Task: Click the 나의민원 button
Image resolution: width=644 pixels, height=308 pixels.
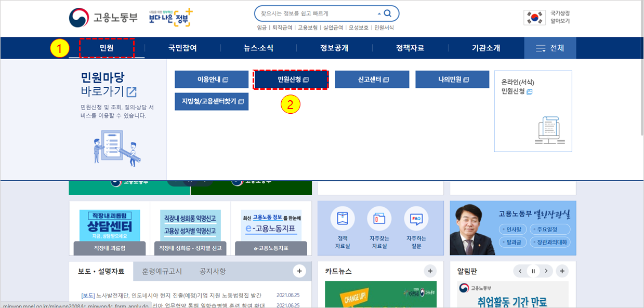Action: (453, 79)
